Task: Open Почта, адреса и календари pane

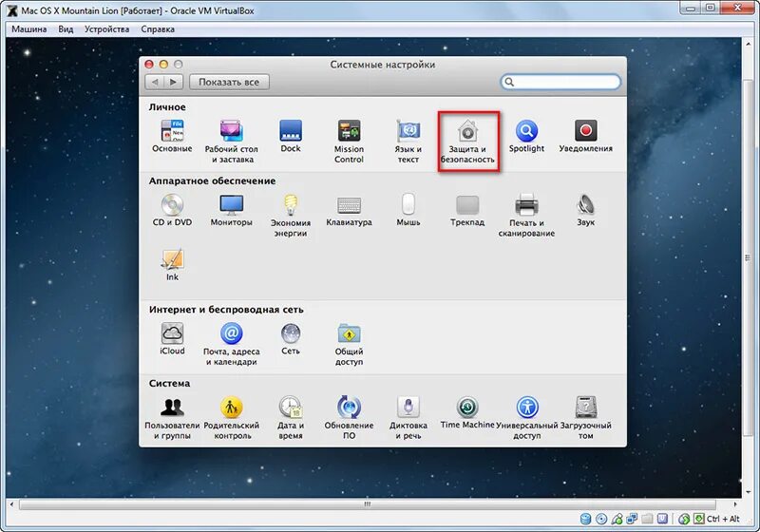Action: [x=231, y=344]
